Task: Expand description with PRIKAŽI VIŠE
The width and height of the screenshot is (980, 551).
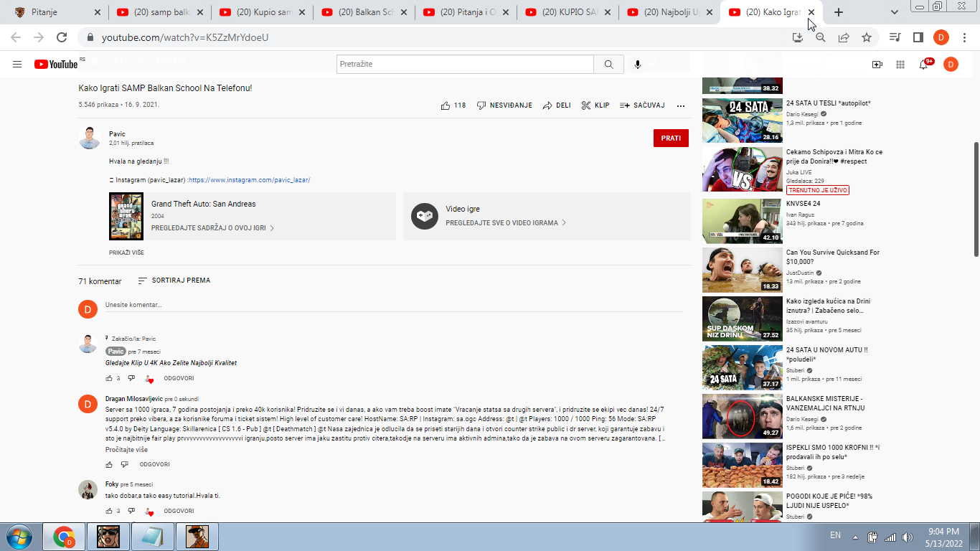Action: tap(126, 253)
